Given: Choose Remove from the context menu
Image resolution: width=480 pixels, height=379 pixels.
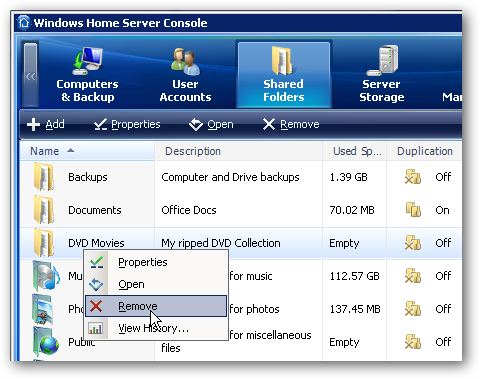Looking at the screenshot, I should [x=156, y=306].
